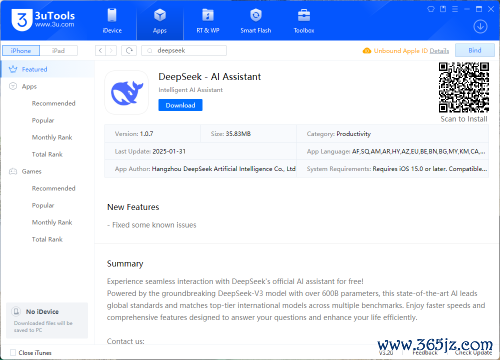Tick the Close iTunes checkbox
Screen dimensions: 500x360
tap(13, 352)
